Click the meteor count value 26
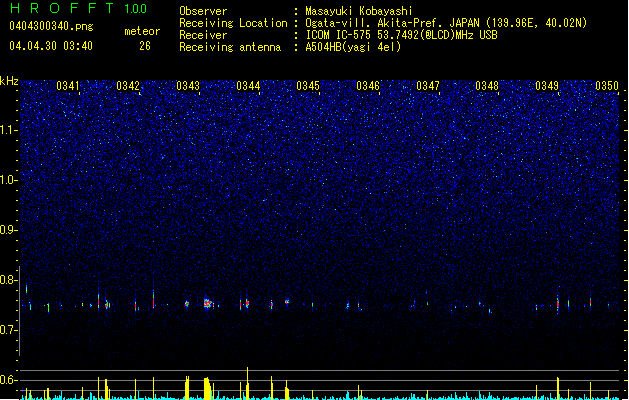629x400 pixels. [x=145, y=46]
